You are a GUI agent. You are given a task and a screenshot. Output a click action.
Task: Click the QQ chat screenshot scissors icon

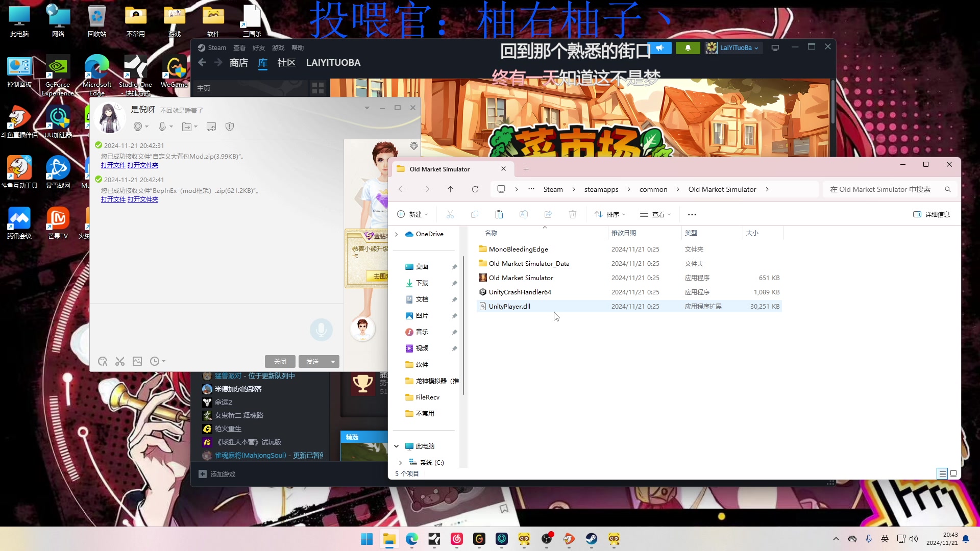tap(120, 361)
